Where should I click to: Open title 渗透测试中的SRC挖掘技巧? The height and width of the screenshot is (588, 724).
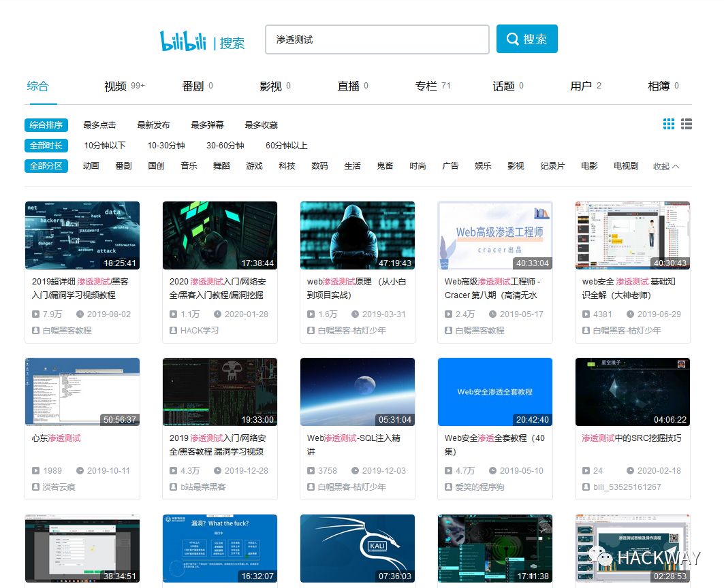631,438
